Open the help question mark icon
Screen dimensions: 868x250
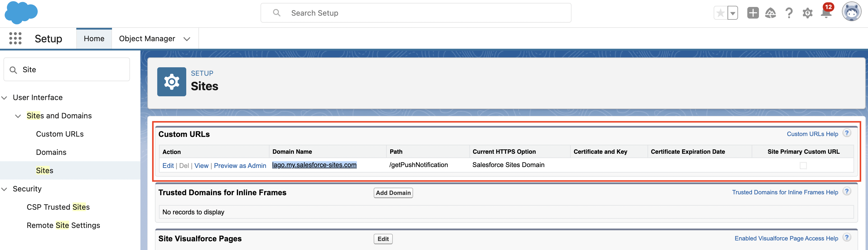789,13
